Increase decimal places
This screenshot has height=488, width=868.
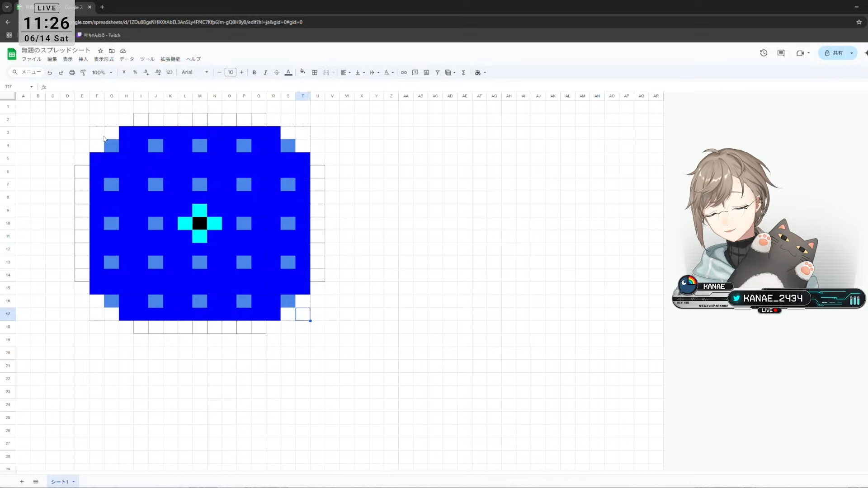(x=158, y=72)
